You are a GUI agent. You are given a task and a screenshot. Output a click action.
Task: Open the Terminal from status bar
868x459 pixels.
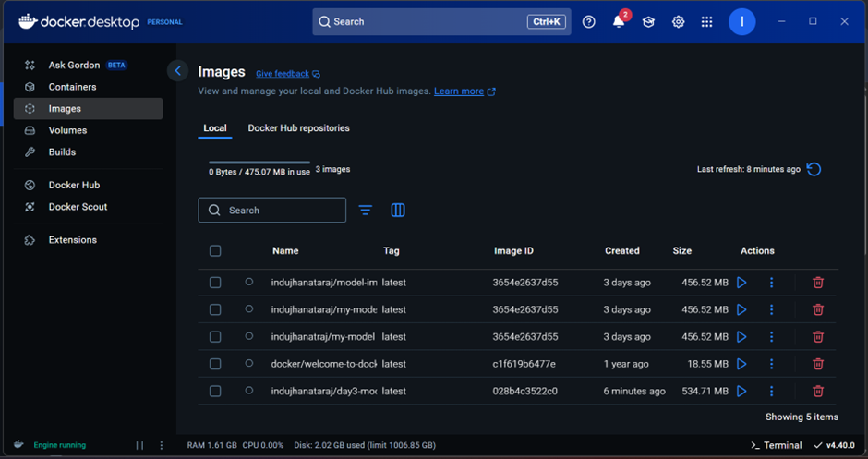(776, 445)
